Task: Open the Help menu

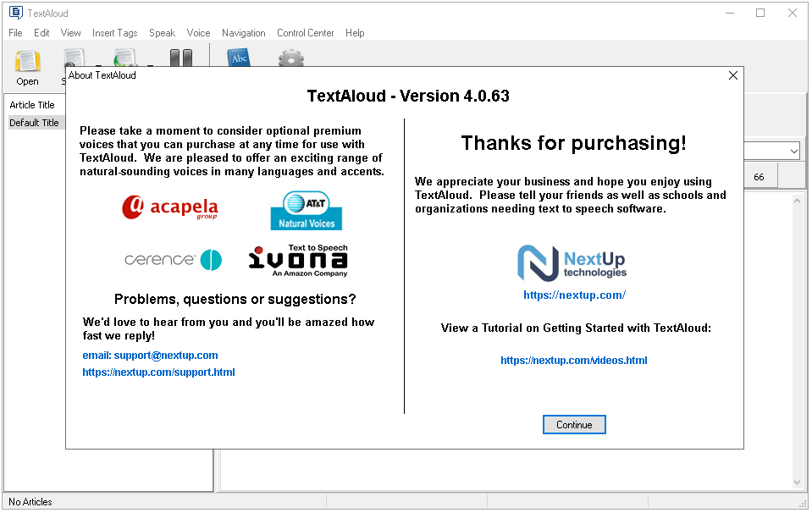Action: click(x=356, y=33)
